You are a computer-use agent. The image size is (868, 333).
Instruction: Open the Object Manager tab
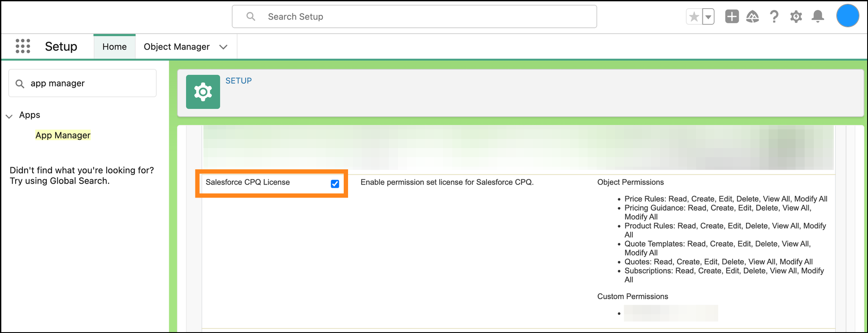pyautogui.click(x=177, y=46)
